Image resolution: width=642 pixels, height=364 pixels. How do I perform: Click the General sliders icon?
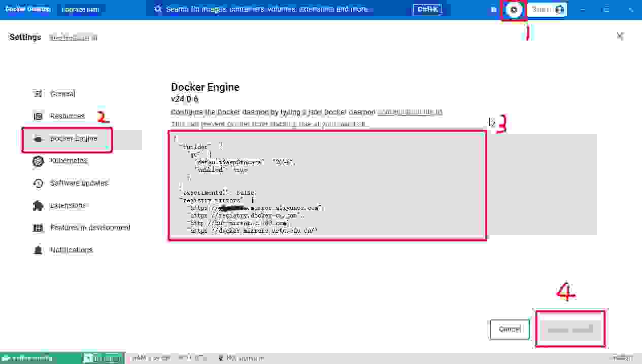pos(38,94)
